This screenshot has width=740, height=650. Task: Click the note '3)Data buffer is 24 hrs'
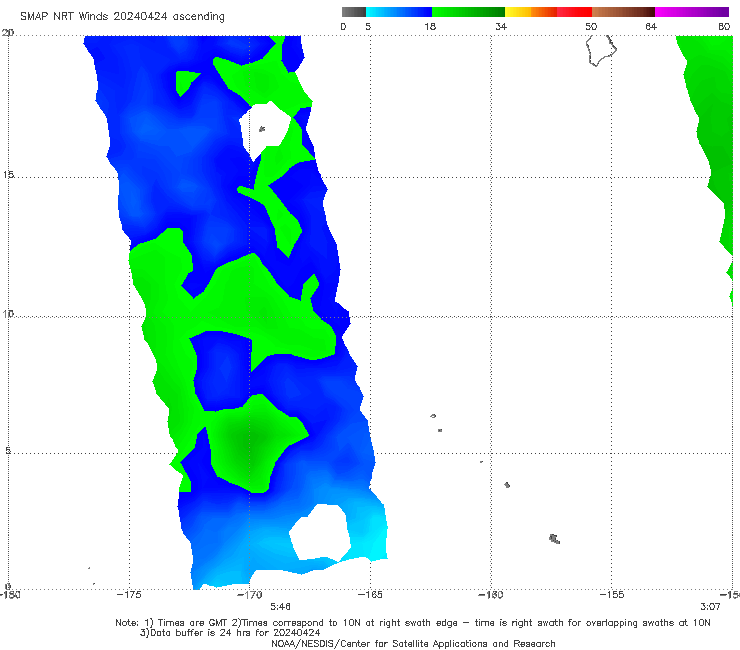230,633
